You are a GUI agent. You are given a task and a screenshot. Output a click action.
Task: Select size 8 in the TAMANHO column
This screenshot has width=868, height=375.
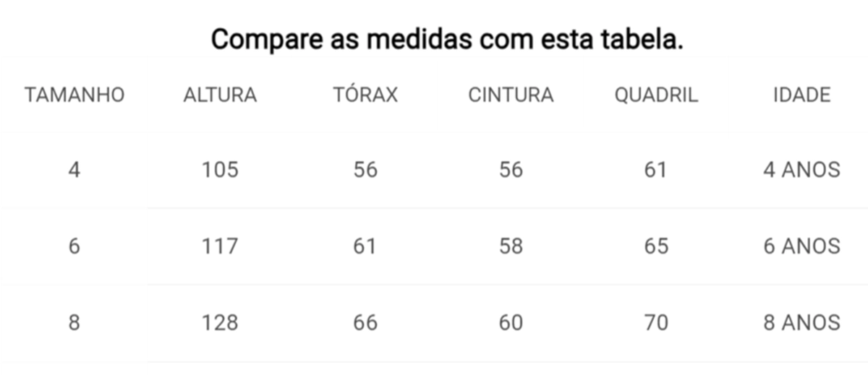[74, 322]
